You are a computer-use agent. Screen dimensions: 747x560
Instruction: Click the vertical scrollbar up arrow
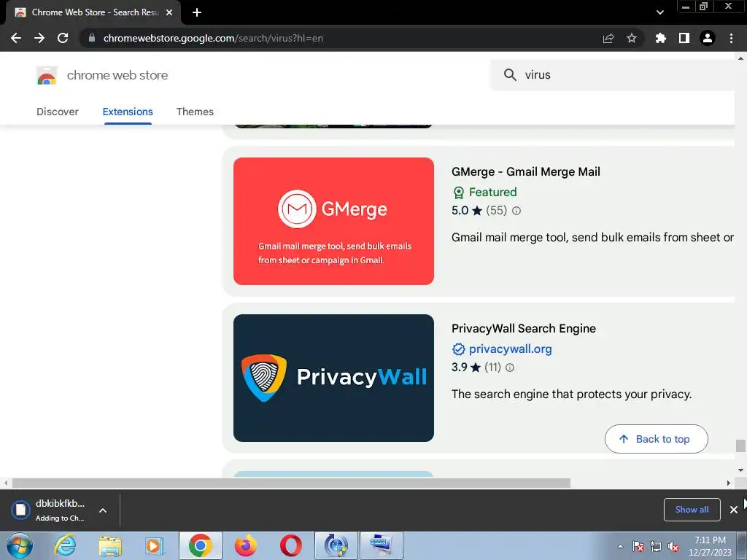(x=740, y=58)
